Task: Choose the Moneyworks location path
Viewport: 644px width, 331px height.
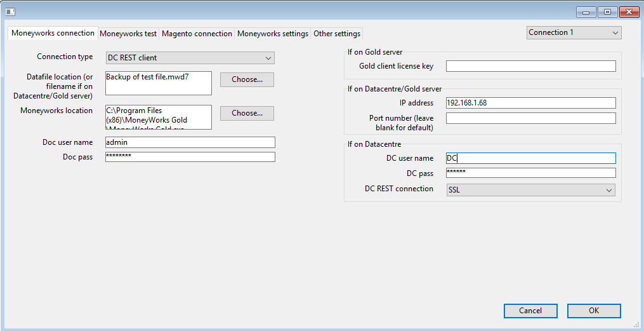Action: [247, 113]
